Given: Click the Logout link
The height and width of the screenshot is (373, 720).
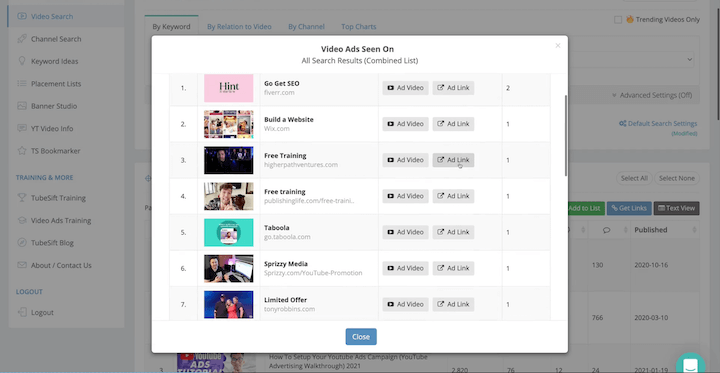Looking at the screenshot, I should [42, 312].
